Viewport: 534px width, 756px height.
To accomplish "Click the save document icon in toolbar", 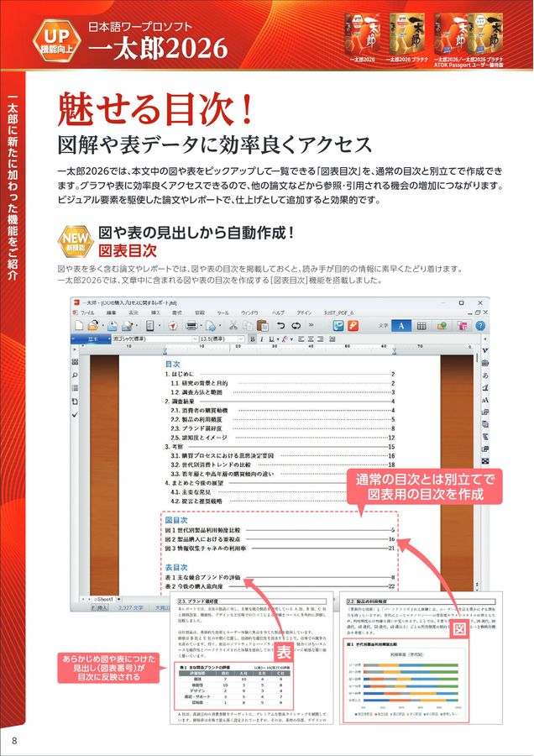I will pos(113,327).
